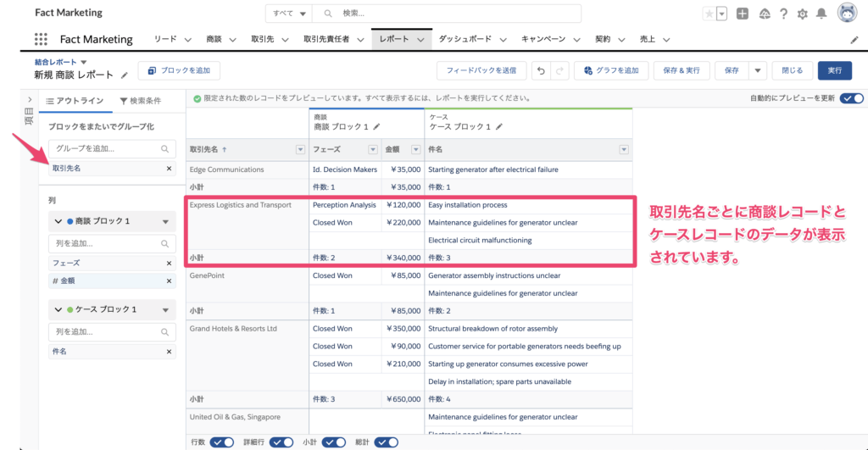
Task: Click 列を追加 field under ケース ブロック 1
Action: coord(112,332)
